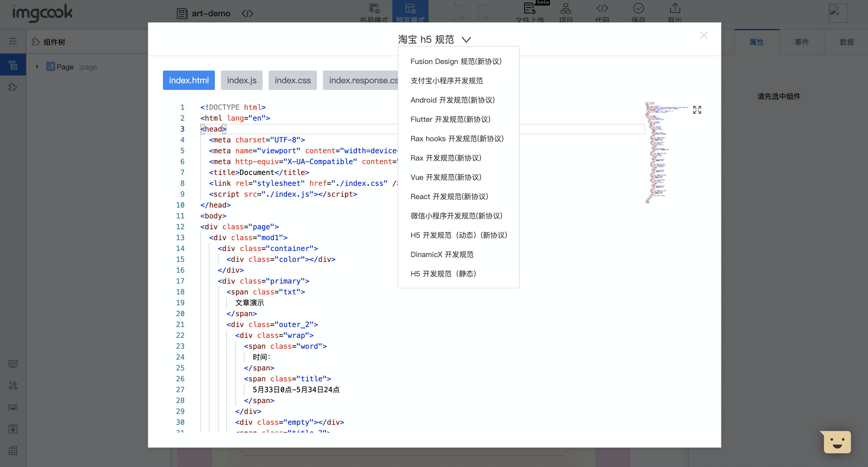The width and height of the screenshot is (868, 467).
Task: Click the fullscreen expand icon in editor
Action: [x=697, y=110]
